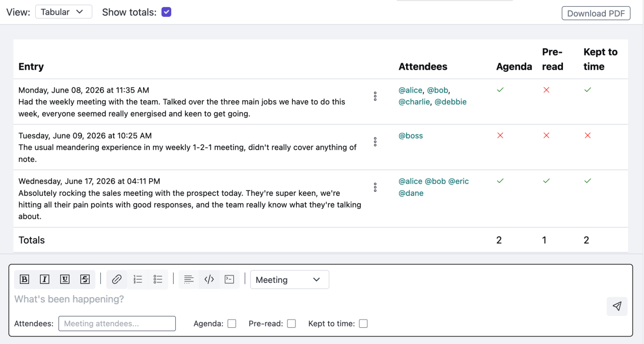Viewport: 644px width, 344px height.
Task: Toggle inline code formatting
Action: click(209, 279)
